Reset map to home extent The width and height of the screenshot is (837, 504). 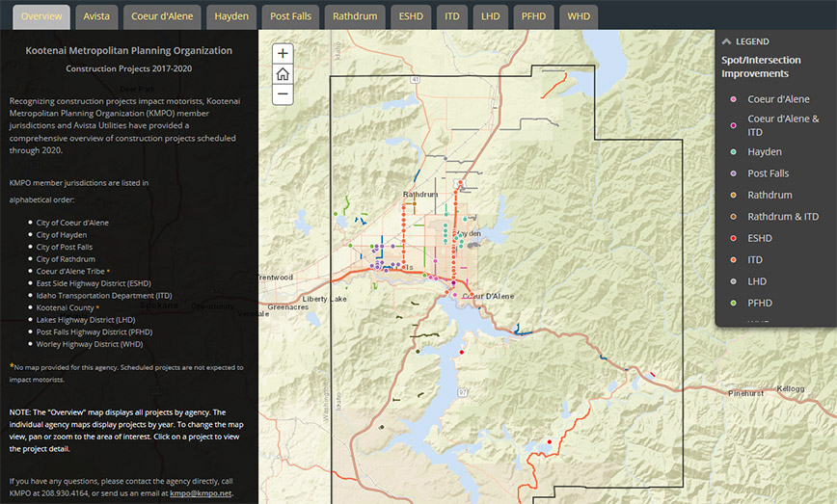tap(283, 74)
